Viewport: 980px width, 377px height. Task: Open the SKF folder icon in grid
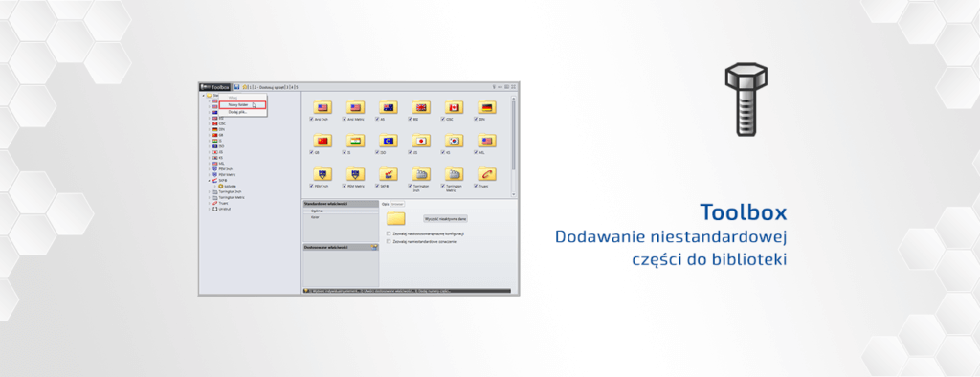pos(389,174)
